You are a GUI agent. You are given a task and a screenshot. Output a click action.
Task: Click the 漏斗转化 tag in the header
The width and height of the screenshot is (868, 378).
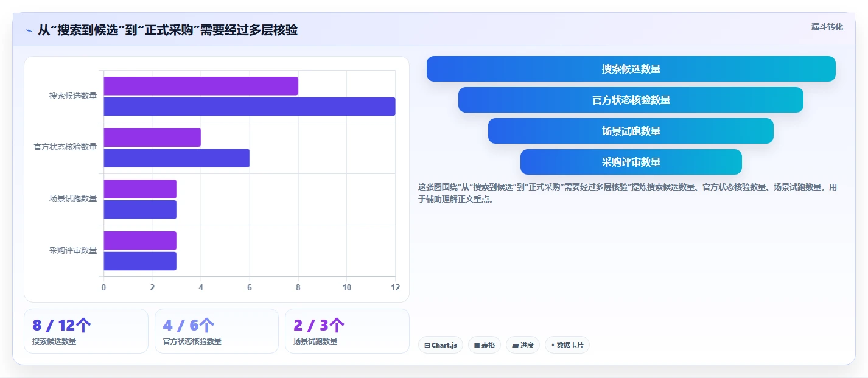[827, 27]
